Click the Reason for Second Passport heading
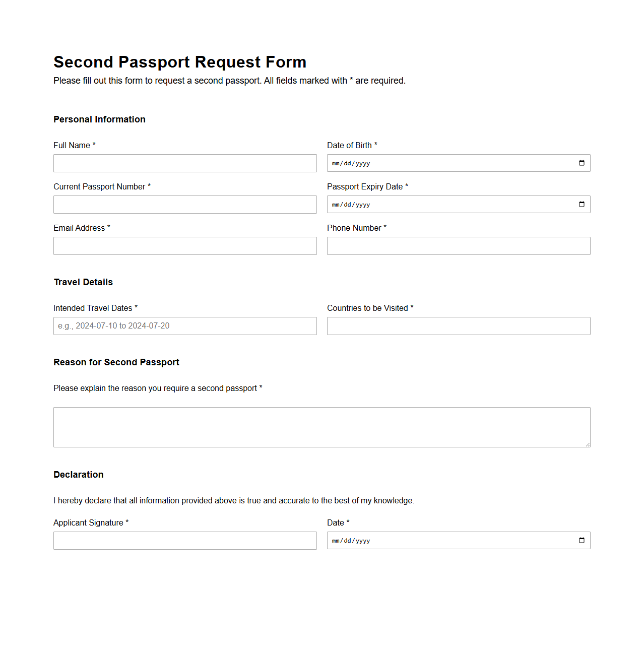644x655 pixels. pyautogui.click(x=116, y=362)
